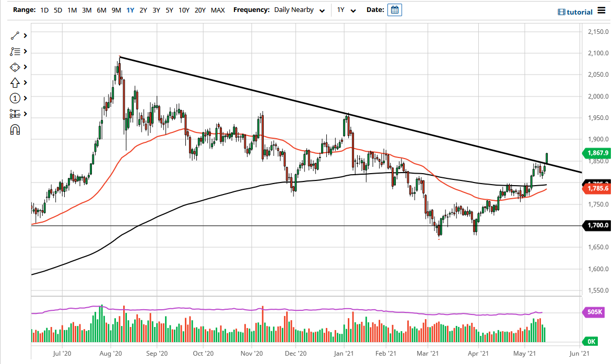Expand the numbered annotation submenu arrow
This screenshot has height=364, width=613.
[x=26, y=98]
